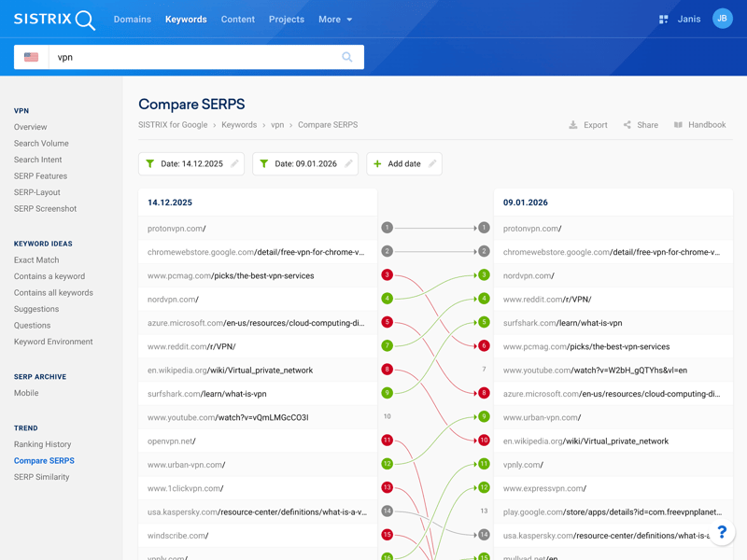Viewport: 747px width, 560px height.
Task: Click the Keywords breadcrumb link
Action: click(239, 125)
